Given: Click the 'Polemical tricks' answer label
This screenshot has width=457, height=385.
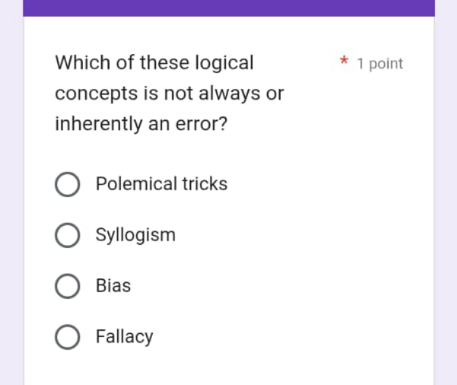Looking at the screenshot, I should tap(162, 184).
